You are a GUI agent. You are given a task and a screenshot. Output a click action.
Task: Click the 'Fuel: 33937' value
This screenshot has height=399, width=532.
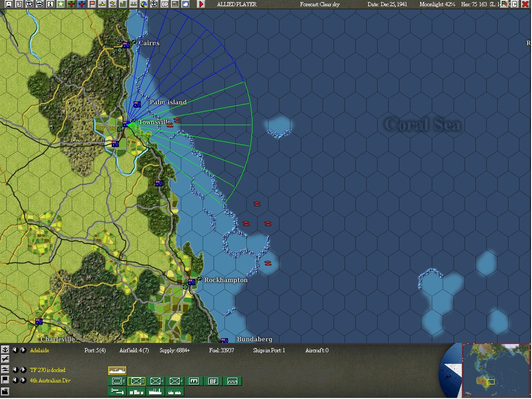point(221,350)
